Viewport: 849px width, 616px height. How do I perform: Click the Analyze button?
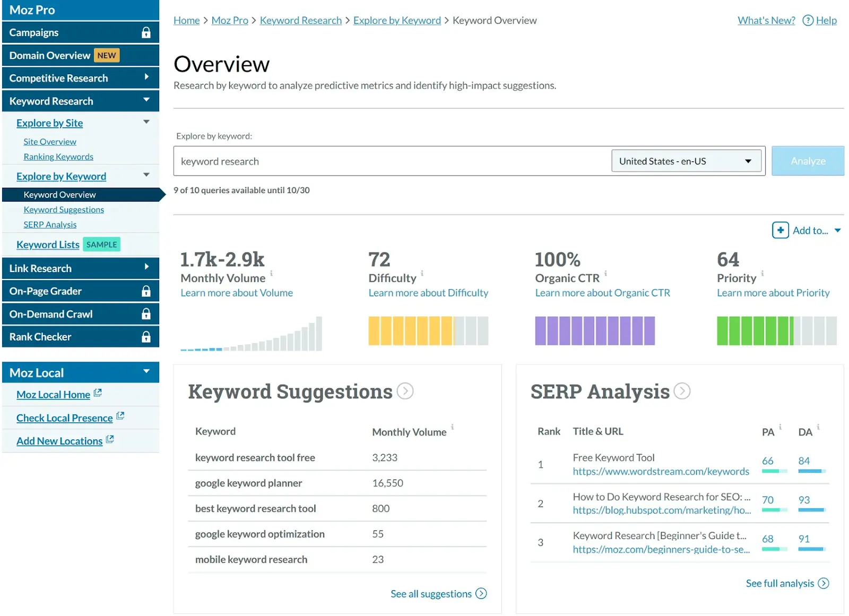[x=808, y=161]
